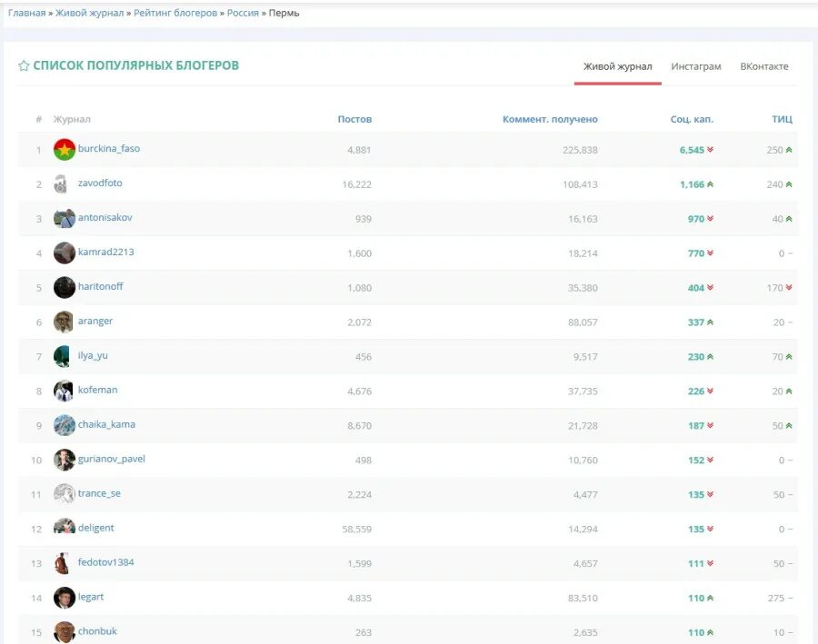Click the 275 TIC value for legart
The width and height of the screenshot is (818, 644).
[x=776, y=598]
